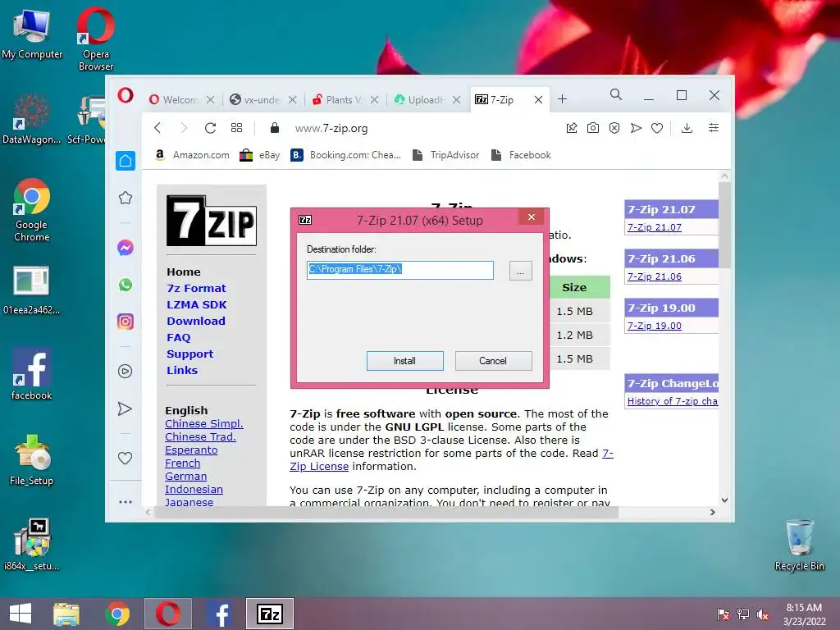Open Opera Easy Setup settings icon

point(714,128)
